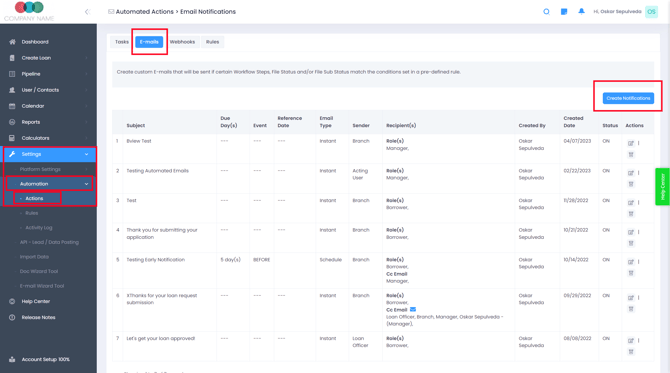
Task: Edit the 'Test' notification row
Action: pos(631,203)
